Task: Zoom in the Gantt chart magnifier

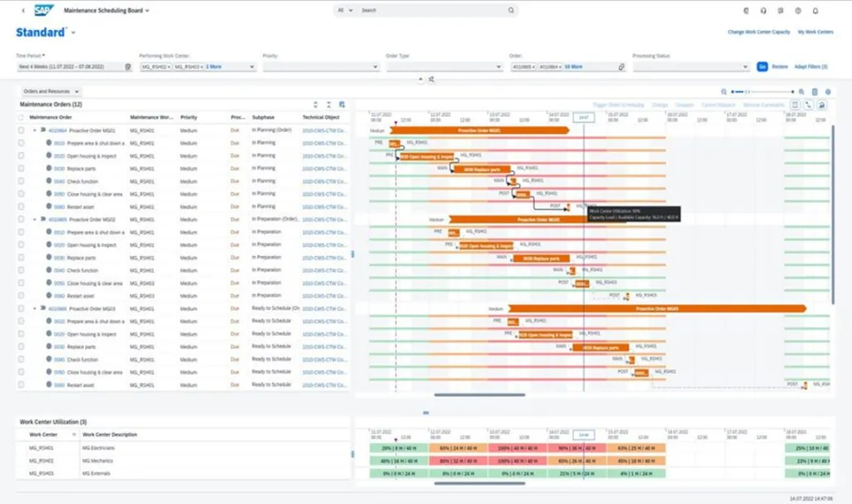Action: click(x=801, y=91)
